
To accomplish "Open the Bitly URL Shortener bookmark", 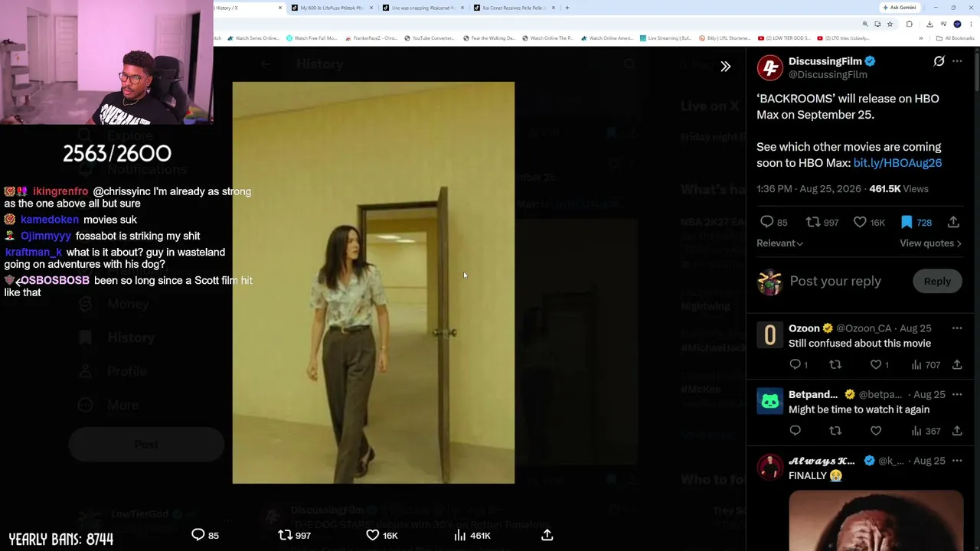I will point(725,38).
